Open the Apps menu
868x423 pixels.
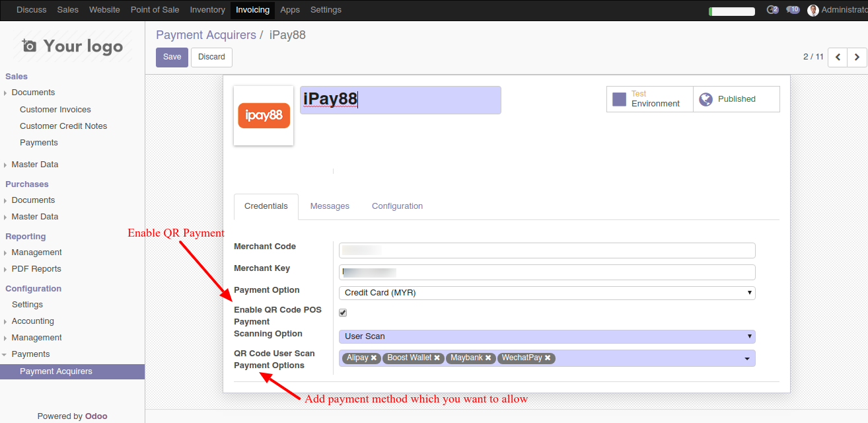(290, 10)
